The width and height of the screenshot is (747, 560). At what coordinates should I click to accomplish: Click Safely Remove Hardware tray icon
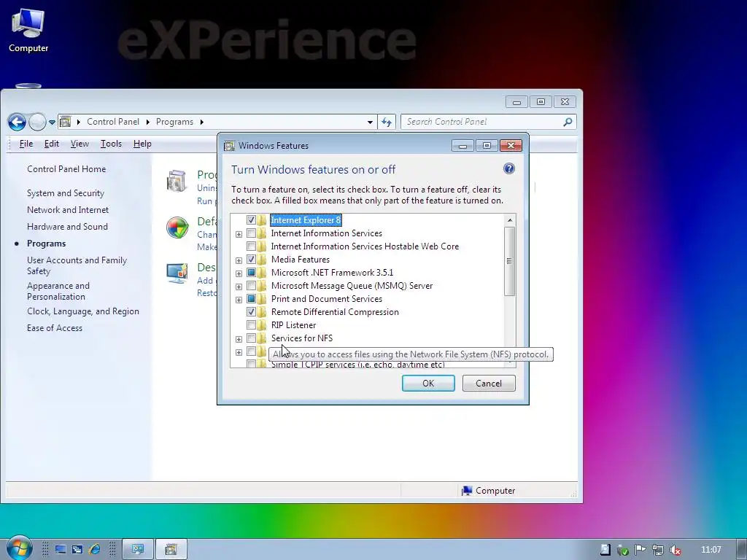pyautogui.click(x=623, y=550)
